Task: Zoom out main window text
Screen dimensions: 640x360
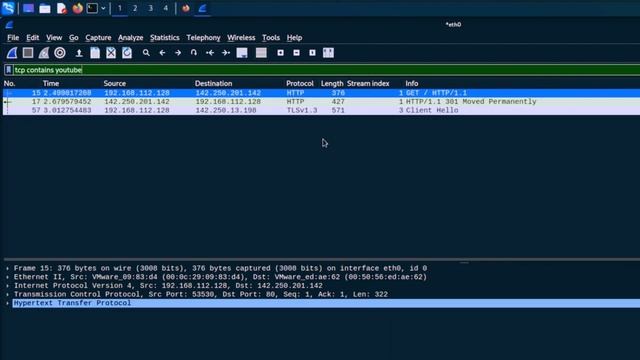Action: click(296, 53)
